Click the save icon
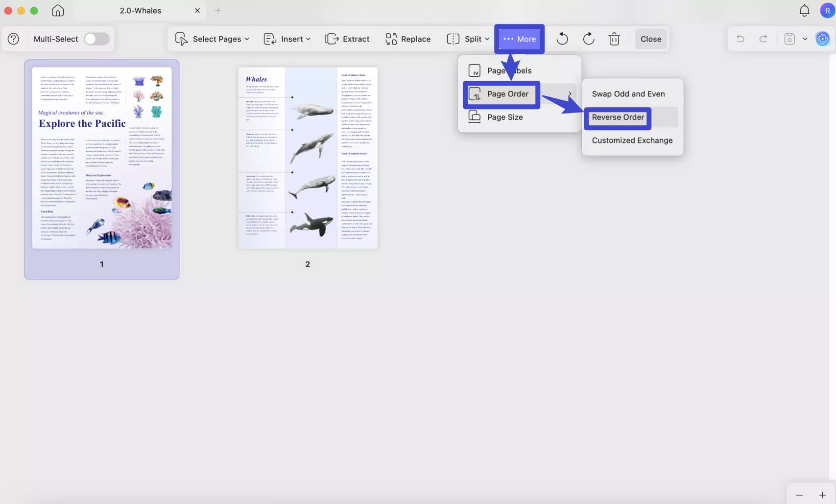Image resolution: width=836 pixels, height=504 pixels. click(789, 39)
